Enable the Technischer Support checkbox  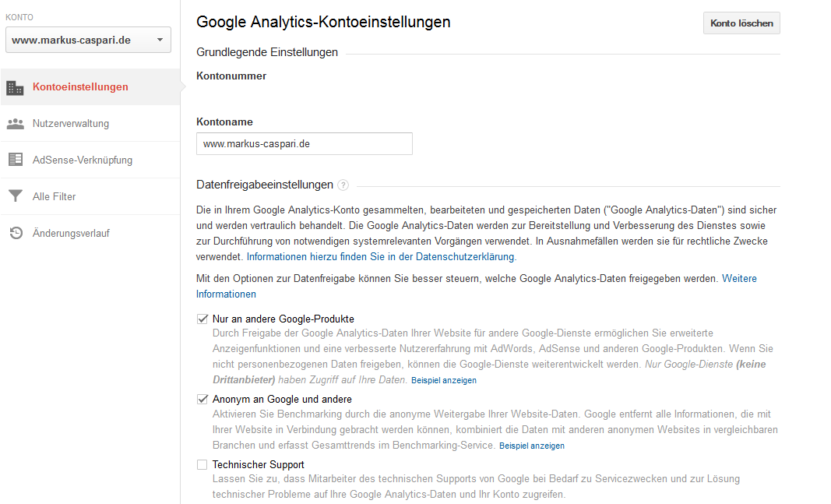coord(202,465)
